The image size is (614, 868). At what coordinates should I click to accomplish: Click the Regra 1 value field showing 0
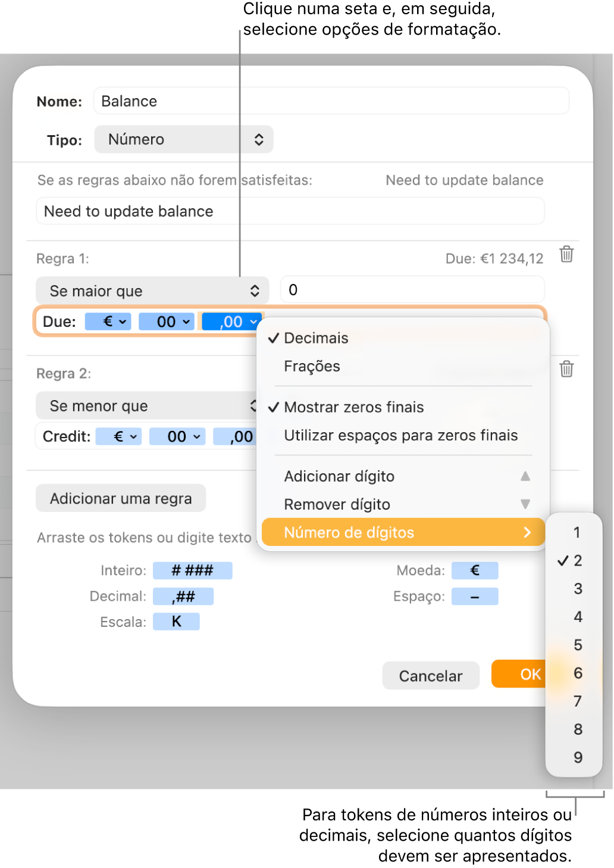pyautogui.click(x=412, y=290)
